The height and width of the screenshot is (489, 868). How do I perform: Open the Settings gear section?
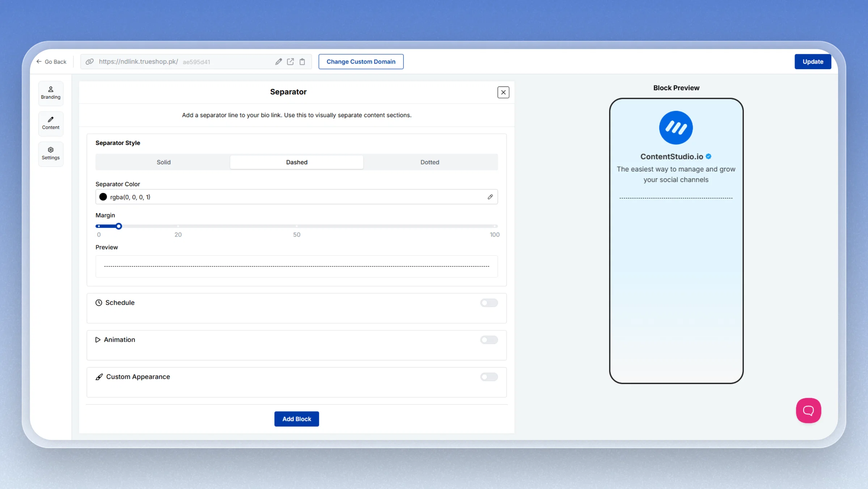click(x=51, y=154)
